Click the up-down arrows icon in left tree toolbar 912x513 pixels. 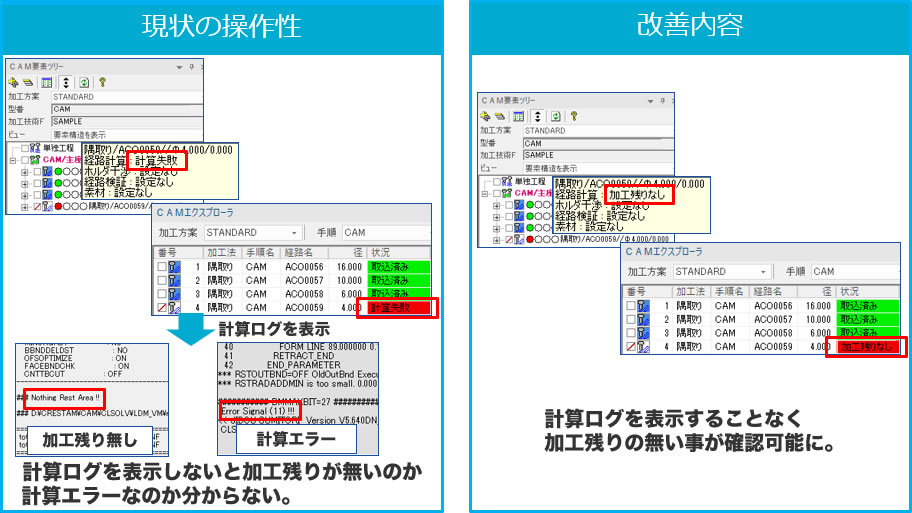pos(65,82)
